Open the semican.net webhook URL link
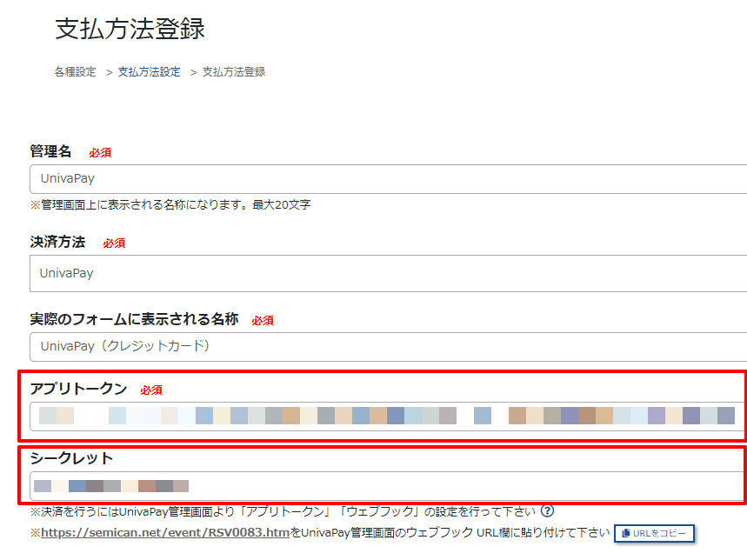The height and width of the screenshot is (560, 747). [165, 532]
